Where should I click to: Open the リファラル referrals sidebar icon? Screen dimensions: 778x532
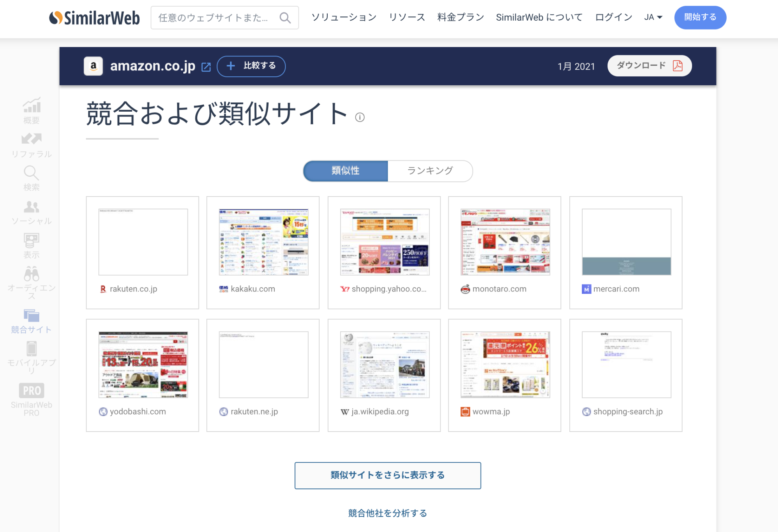point(32,139)
